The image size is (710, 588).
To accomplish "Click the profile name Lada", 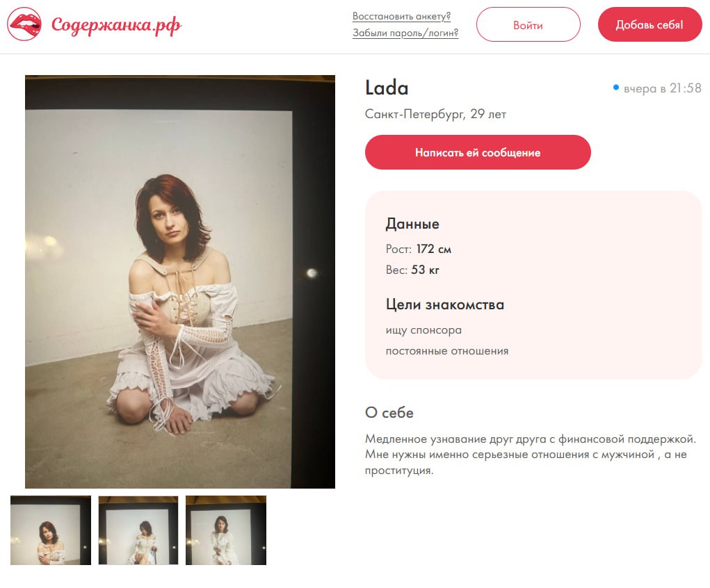I will 387,88.
